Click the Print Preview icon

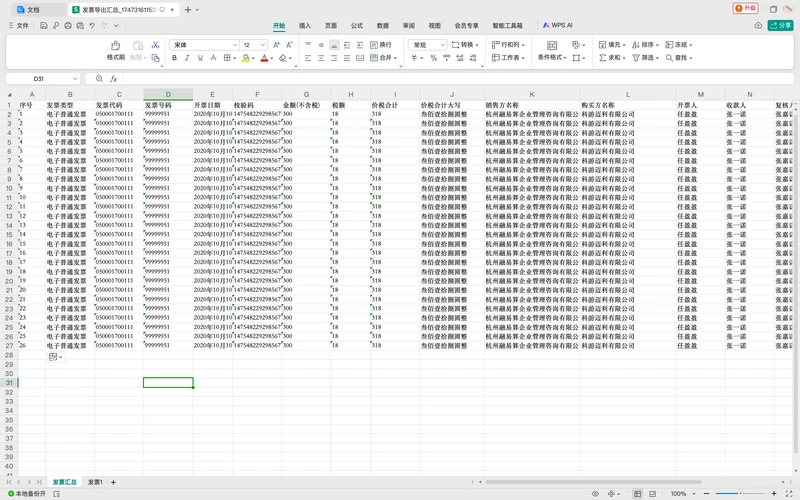point(80,26)
